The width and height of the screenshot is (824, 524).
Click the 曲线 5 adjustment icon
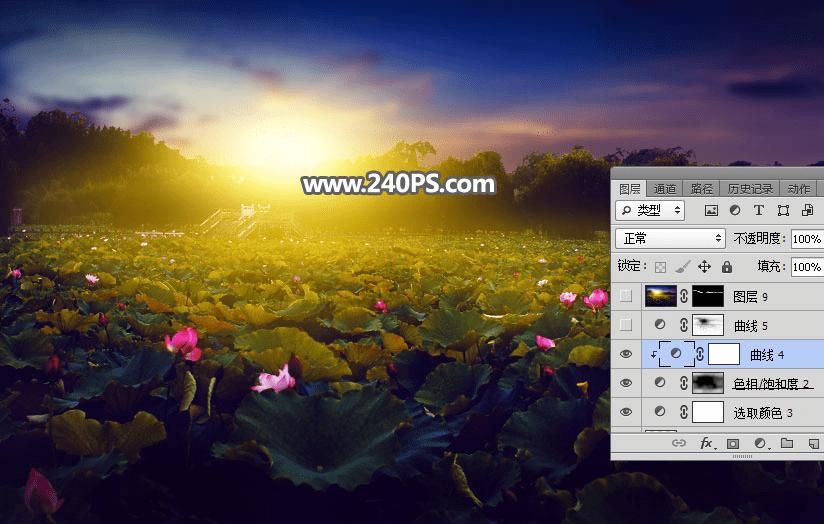tap(660, 325)
